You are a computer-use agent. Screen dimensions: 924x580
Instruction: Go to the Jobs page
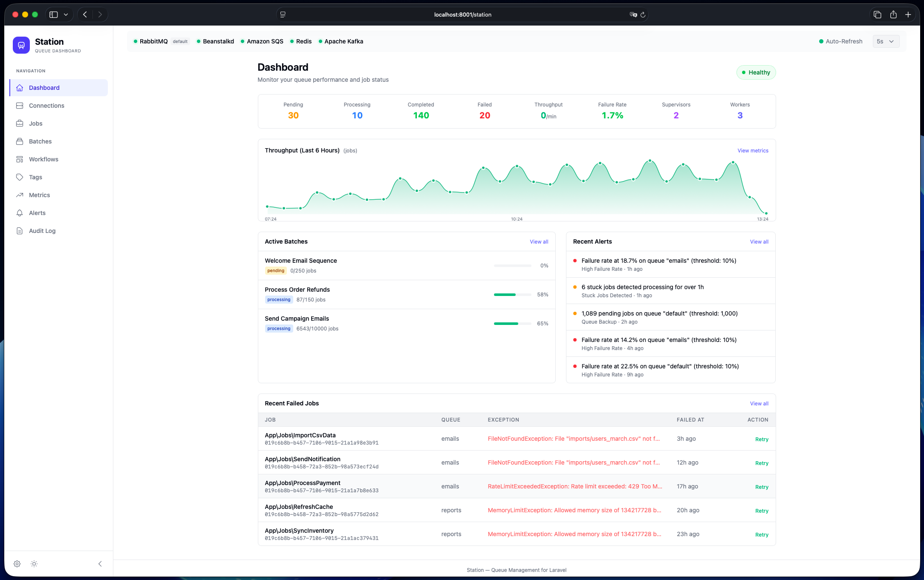coord(36,123)
